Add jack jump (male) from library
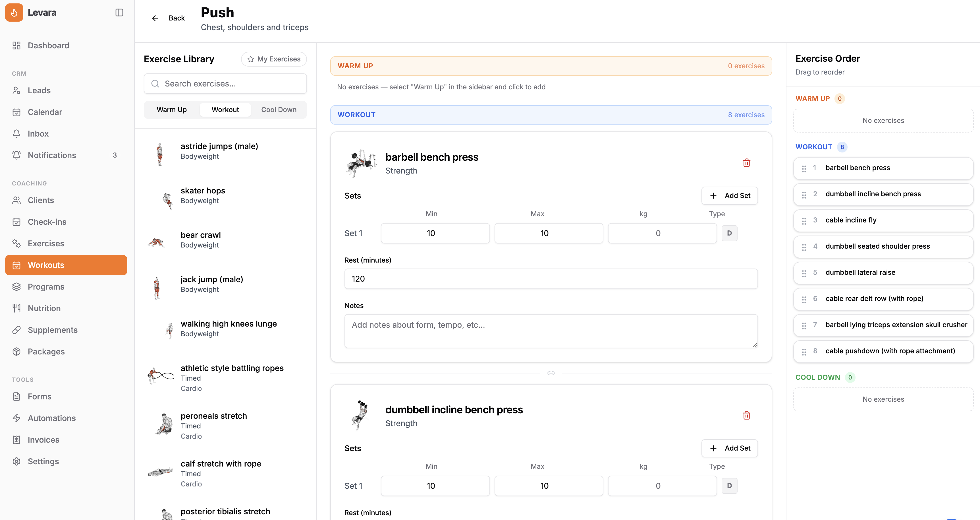Image resolution: width=980 pixels, height=520 pixels. click(x=225, y=287)
